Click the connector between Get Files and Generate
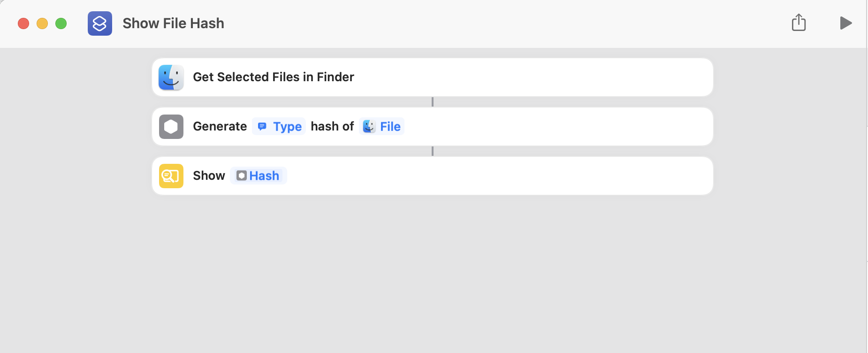The image size is (868, 353). tap(433, 102)
